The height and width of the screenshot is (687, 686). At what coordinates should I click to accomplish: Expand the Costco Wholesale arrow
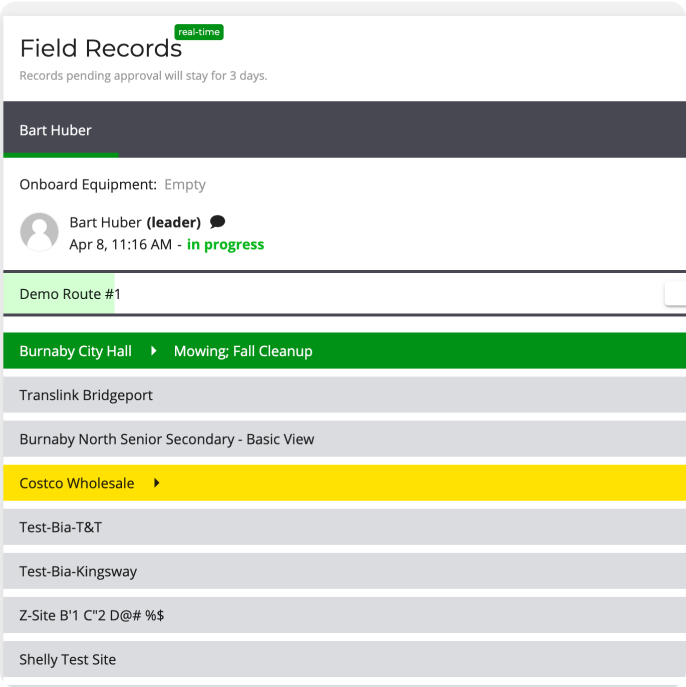pyautogui.click(x=156, y=483)
